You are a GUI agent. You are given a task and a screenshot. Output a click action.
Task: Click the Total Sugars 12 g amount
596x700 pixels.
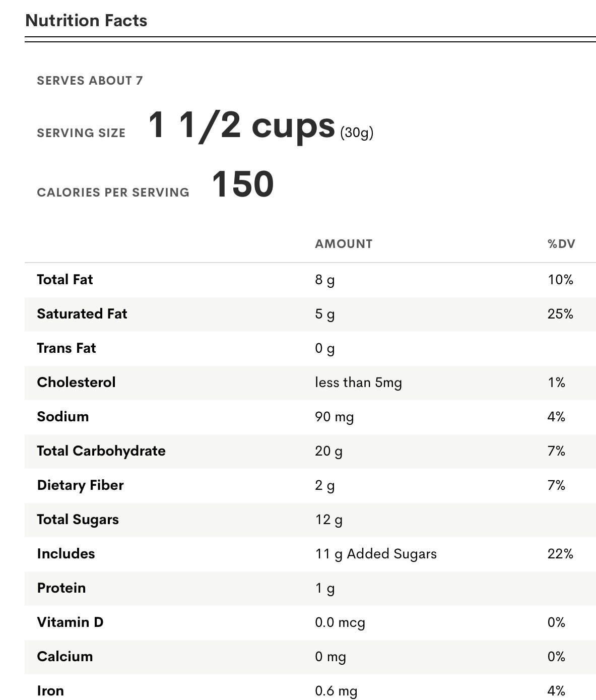pos(328,520)
